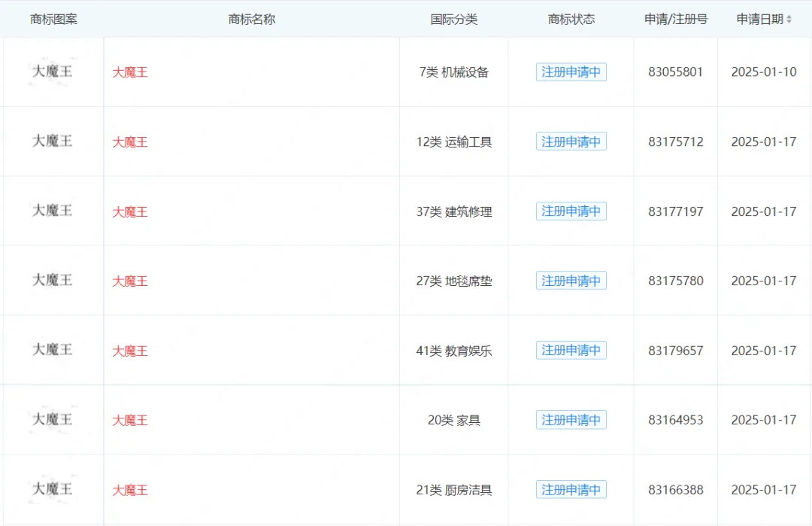Click the 国际分类 column header
The width and height of the screenshot is (812, 526).
click(x=453, y=19)
